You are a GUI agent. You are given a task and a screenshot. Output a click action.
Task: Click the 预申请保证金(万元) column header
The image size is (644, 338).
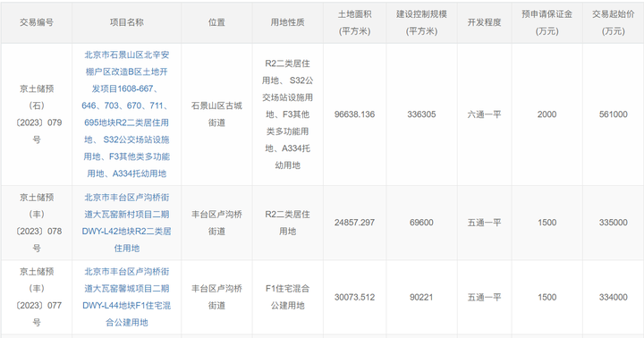click(x=547, y=22)
